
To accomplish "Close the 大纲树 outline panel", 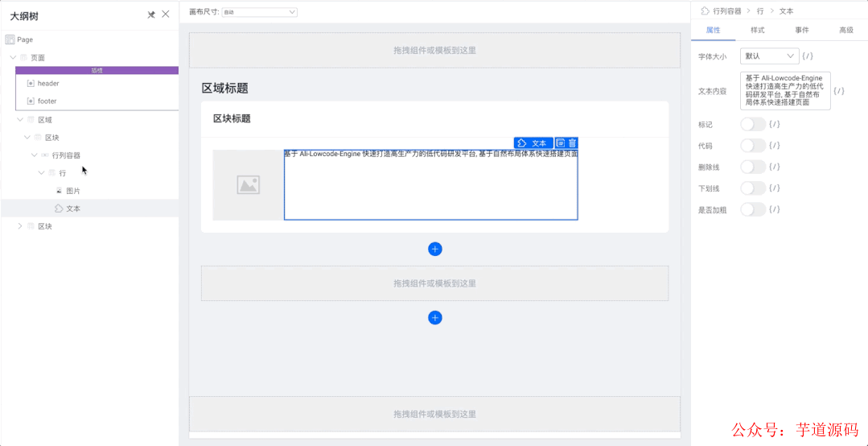I will (x=166, y=14).
